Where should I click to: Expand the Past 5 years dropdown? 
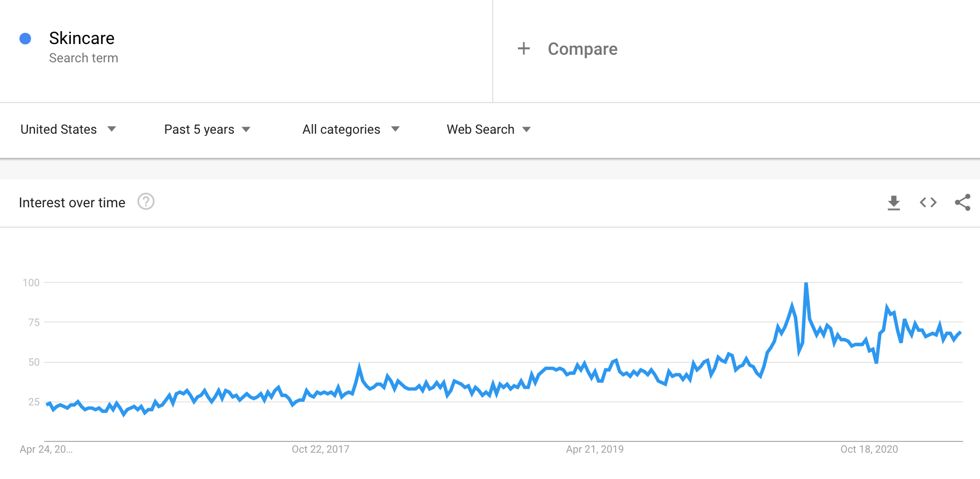(207, 129)
